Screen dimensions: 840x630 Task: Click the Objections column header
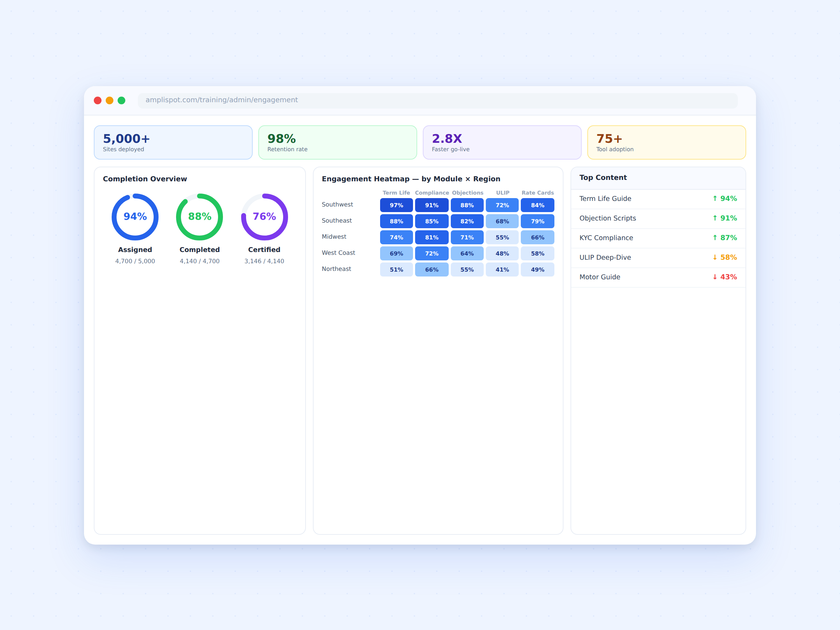[468, 193]
